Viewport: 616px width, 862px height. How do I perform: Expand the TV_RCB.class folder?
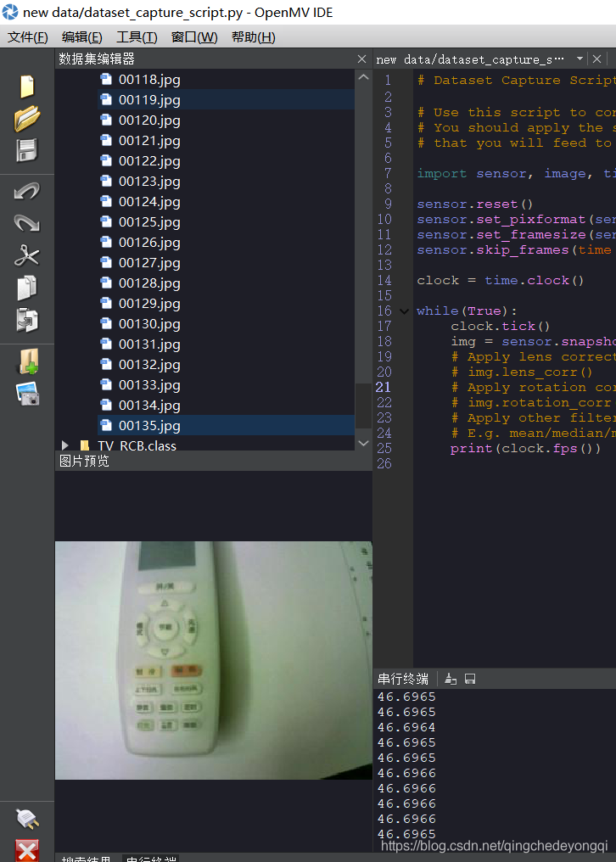pos(64,445)
